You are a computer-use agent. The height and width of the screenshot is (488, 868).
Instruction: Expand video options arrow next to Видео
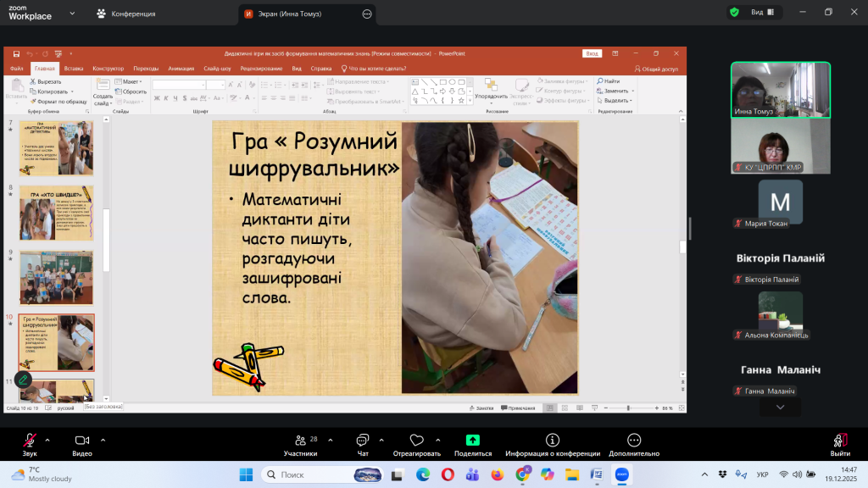[103, 440]
